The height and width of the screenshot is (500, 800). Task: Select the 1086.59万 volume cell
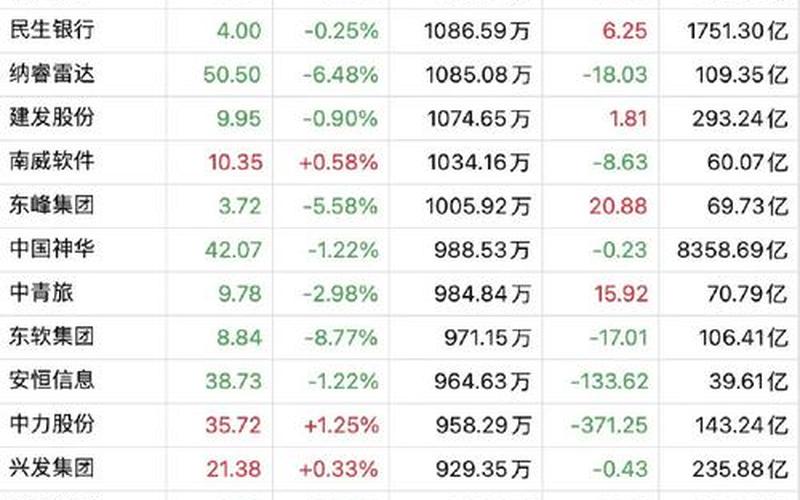click(475, 31)
